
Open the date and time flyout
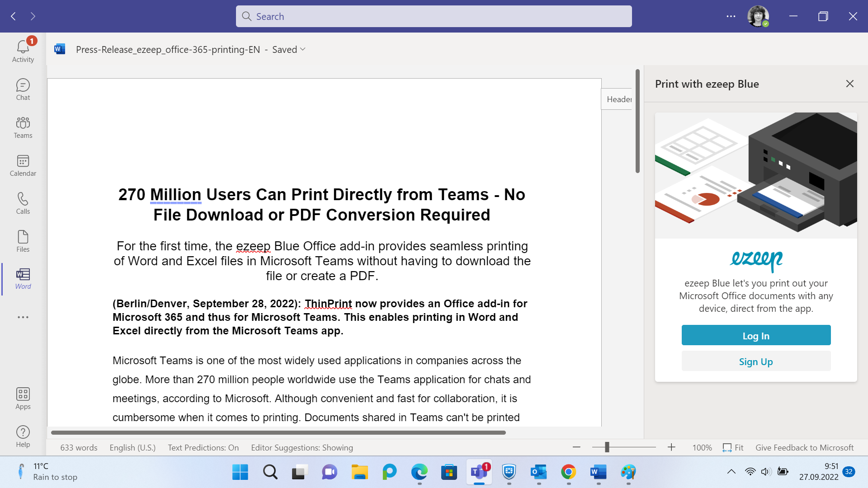(x=818, y=472)
